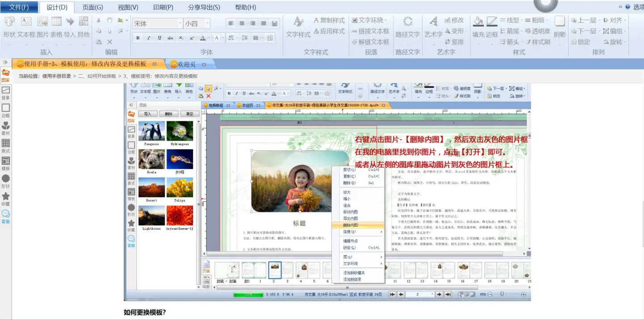Expand the 对齐 align dropdown
Image resolution: width=644 pixels, height=320 pixels.
coord(614,21)
